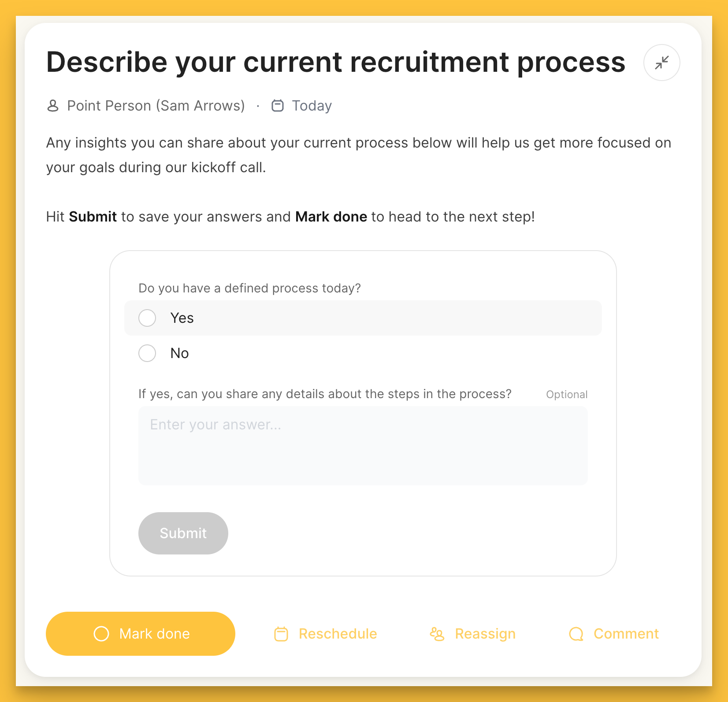
Task: Click the Comment speech bubble icon
Action: (x=576, y=634)
